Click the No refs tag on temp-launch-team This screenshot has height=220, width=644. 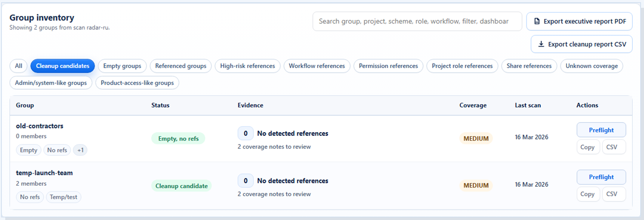point(30,197)
